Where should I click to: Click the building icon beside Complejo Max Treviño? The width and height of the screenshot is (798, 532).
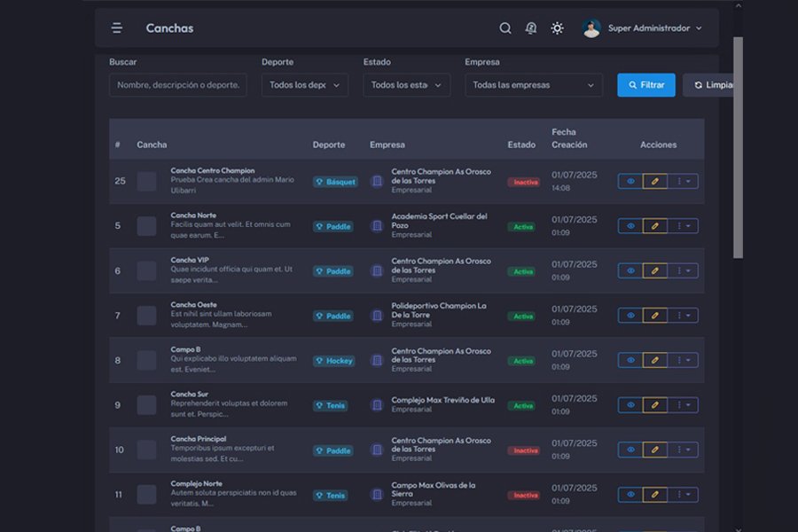click(x=377, y=405)
